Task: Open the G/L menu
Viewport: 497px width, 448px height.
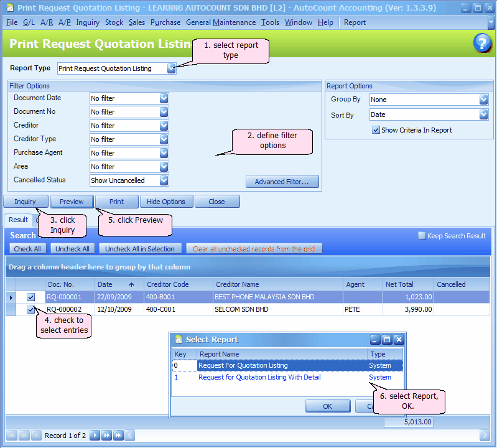Action: click(x=29, y=22)
